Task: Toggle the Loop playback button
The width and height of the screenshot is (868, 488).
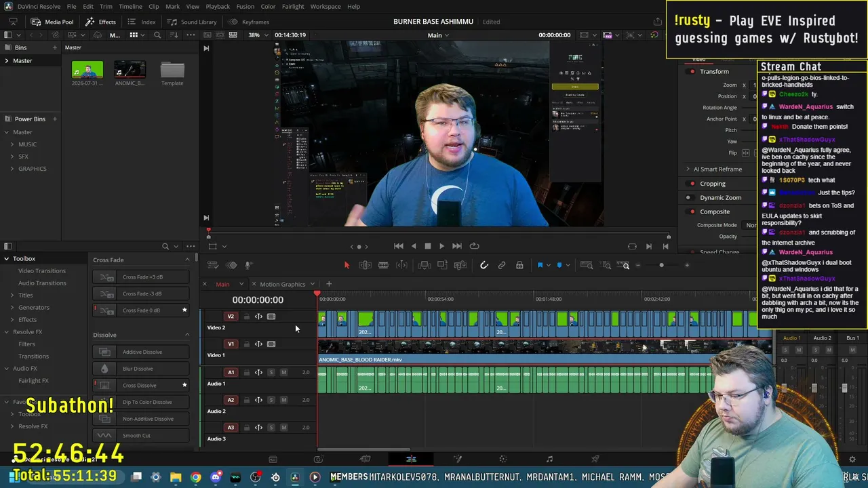Action: (475, 246)
